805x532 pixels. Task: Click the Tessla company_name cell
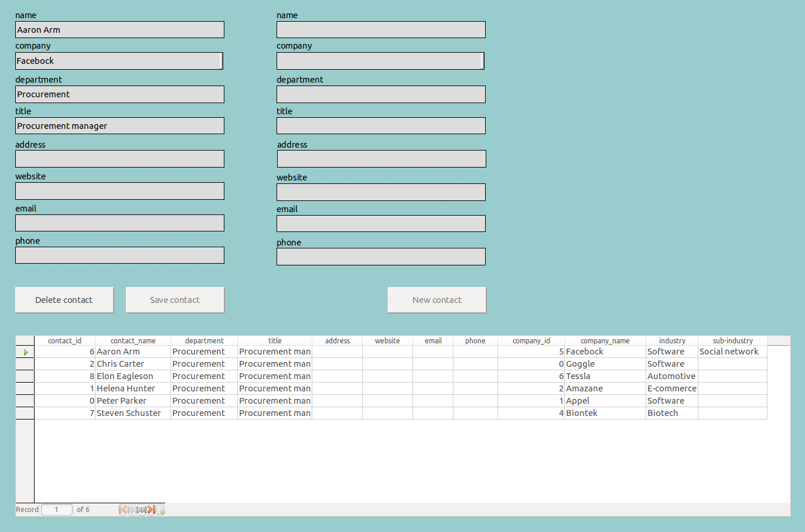[x=605, y=376]
